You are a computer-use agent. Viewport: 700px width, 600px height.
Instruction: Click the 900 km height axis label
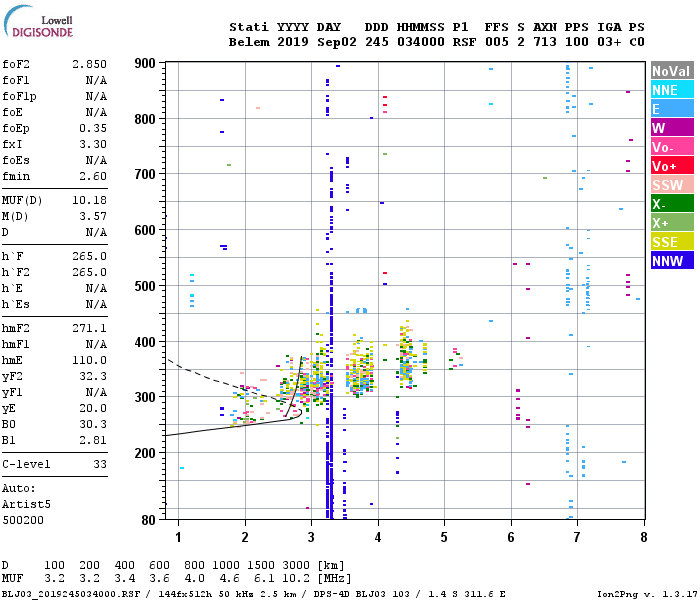(145, 63)
